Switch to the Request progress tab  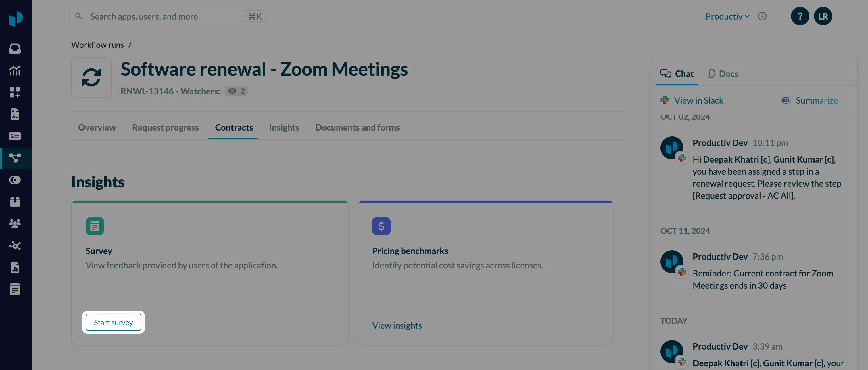coord(165,127)
